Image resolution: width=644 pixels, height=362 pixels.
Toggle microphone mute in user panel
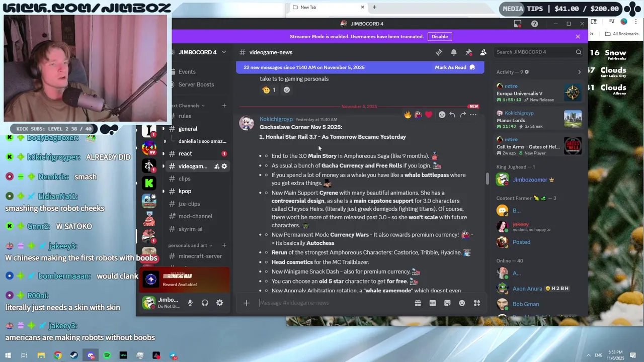(x=190, y=303)
